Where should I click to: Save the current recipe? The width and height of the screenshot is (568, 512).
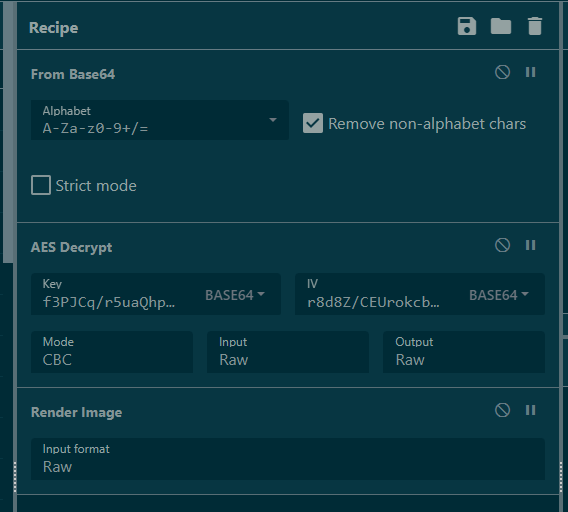(x=467, y=26)
